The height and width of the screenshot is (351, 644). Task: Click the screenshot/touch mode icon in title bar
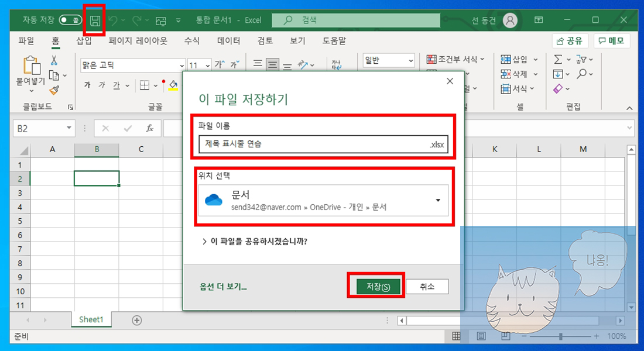[x=161, y=20]
